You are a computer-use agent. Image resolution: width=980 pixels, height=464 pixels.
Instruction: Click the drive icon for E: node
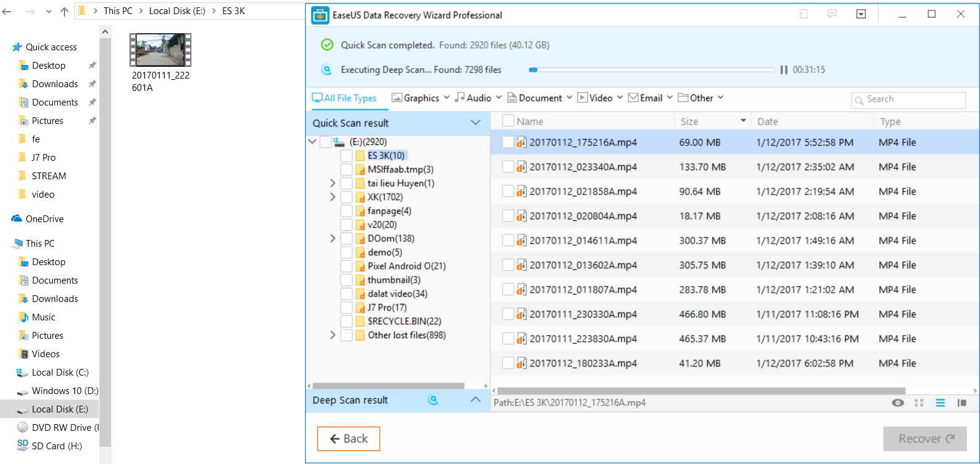339,142
